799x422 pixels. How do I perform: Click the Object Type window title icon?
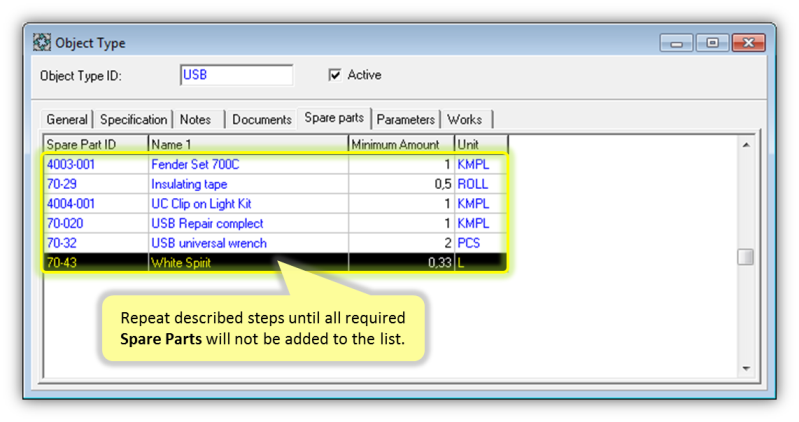(x=42, y=42)
